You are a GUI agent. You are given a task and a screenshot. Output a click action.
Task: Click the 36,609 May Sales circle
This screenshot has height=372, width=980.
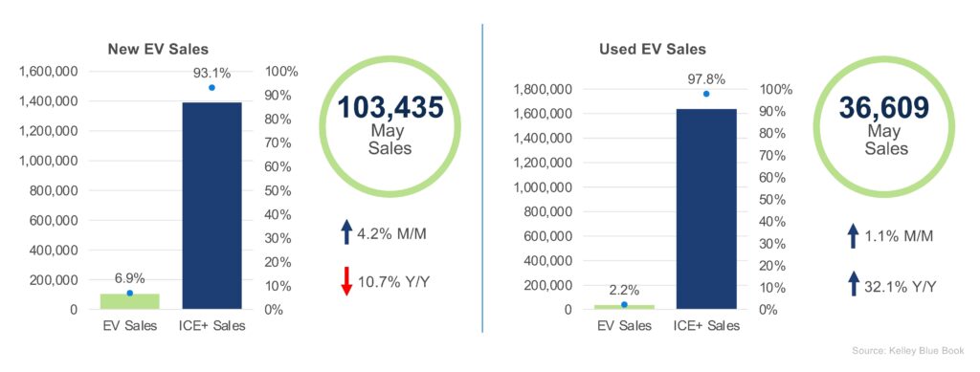coord(884,127)
